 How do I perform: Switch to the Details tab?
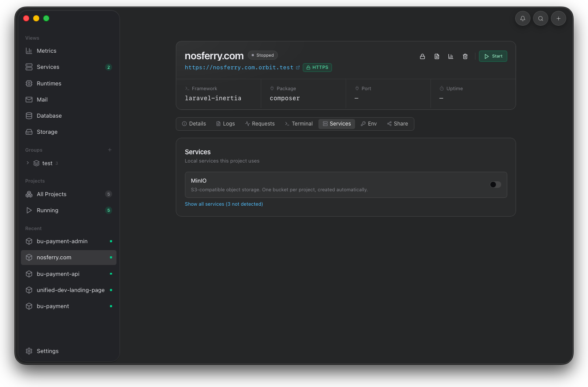pyautogui.click(x=194, y=124)
